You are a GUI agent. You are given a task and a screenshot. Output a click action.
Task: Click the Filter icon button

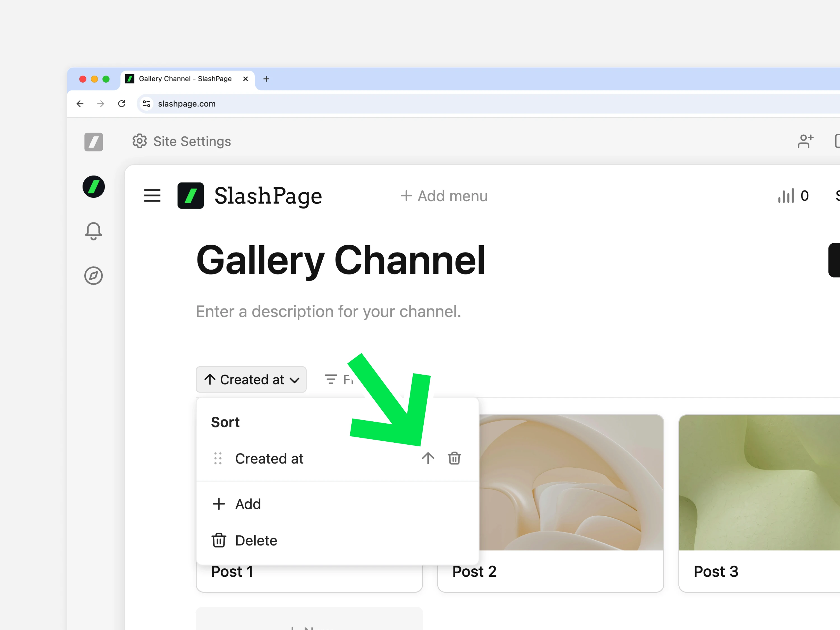(331, 379)
